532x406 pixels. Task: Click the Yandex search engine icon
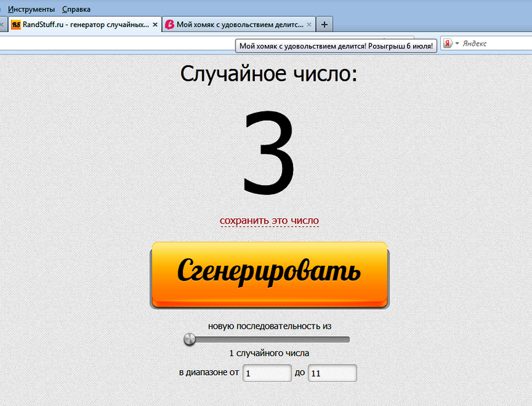[x=448, y=43]
